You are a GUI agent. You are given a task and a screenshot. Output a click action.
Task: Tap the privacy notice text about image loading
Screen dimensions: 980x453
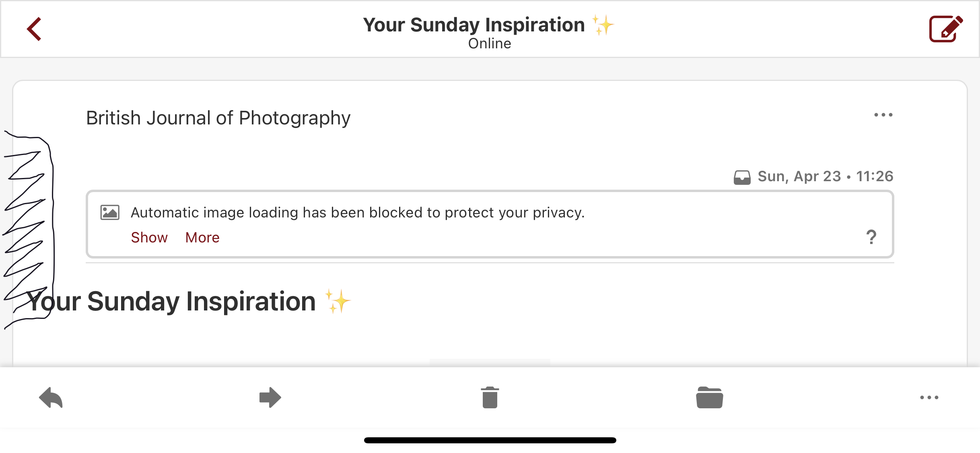pyautogui.click(x=358, y=212)
